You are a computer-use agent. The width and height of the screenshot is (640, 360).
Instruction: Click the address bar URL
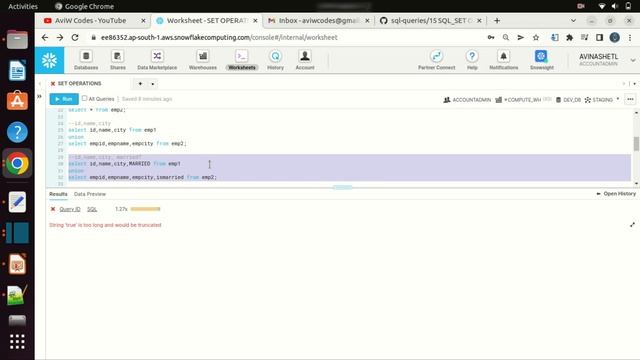tap(219, 38)
